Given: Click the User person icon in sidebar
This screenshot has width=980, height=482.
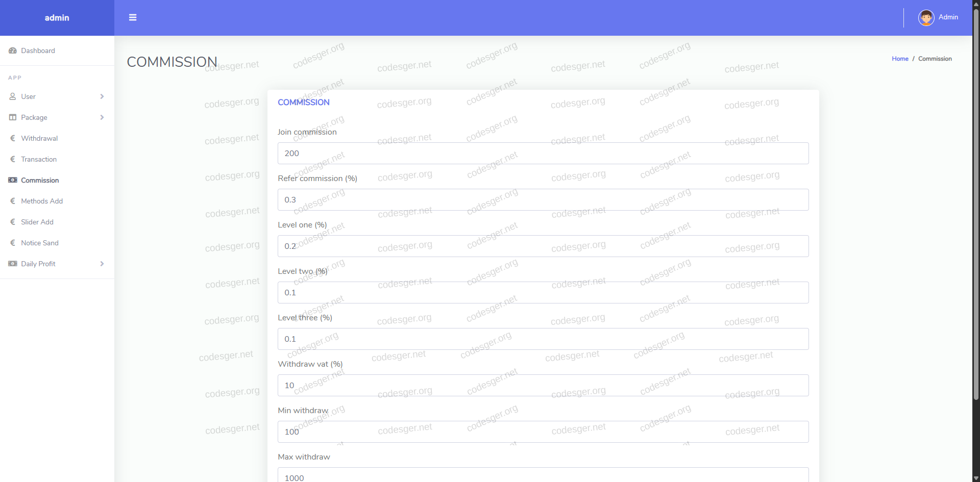Looking at the screenshot, I should [x=13, y=96].
